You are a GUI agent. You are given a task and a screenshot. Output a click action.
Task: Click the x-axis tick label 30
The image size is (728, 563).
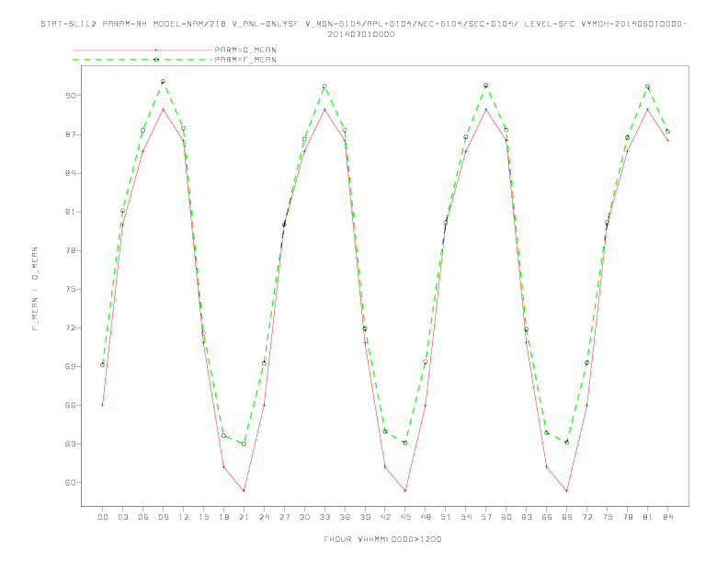pyautogui.click(x=304, y=517)
